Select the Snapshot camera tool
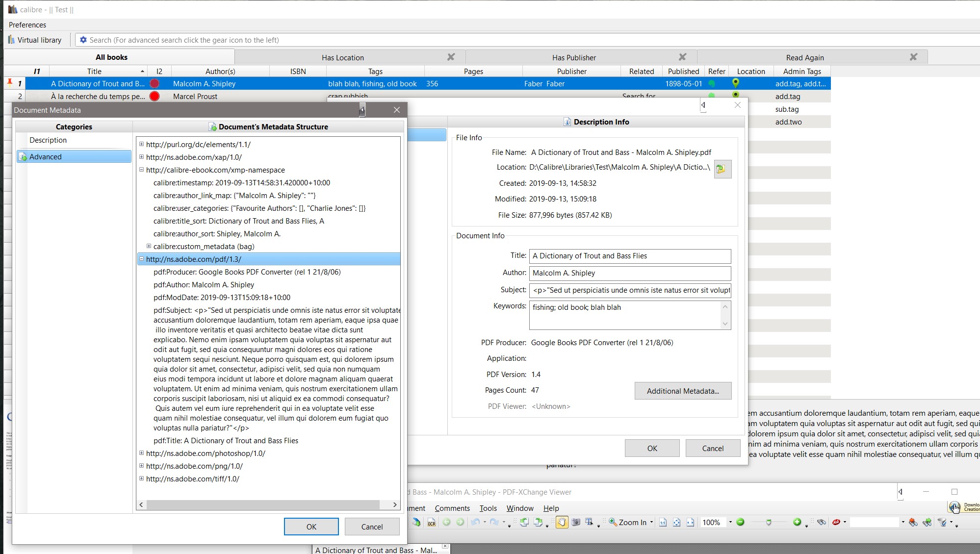 point(576,523)
